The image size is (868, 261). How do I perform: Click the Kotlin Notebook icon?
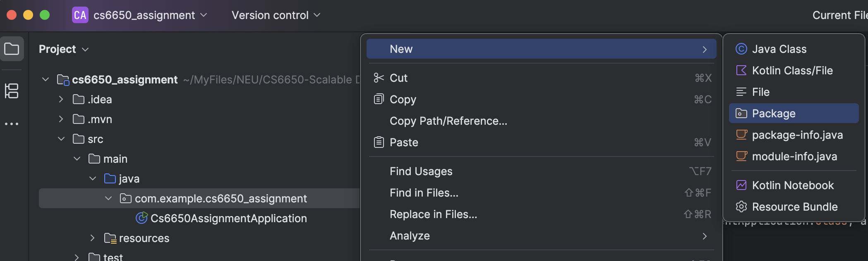741,185
